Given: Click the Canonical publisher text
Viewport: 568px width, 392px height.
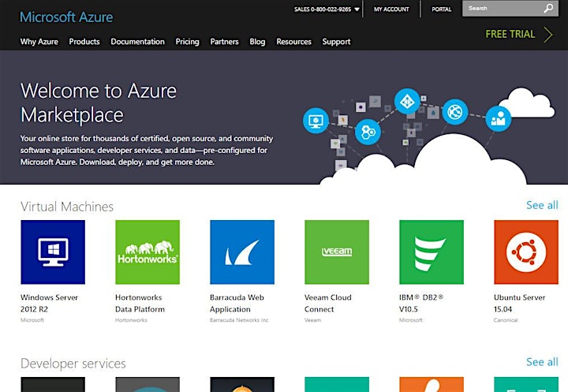Looking at the screenshot, I should 506,320.
